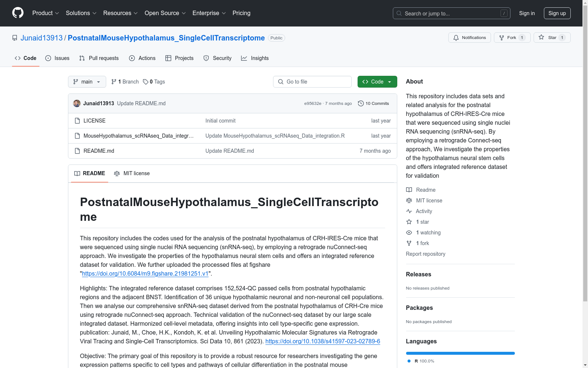The height and width of the screenshot is (368, 588).
Task: Open the s41597-023-02789-6 DOI link
Action: tap(323, 341)
